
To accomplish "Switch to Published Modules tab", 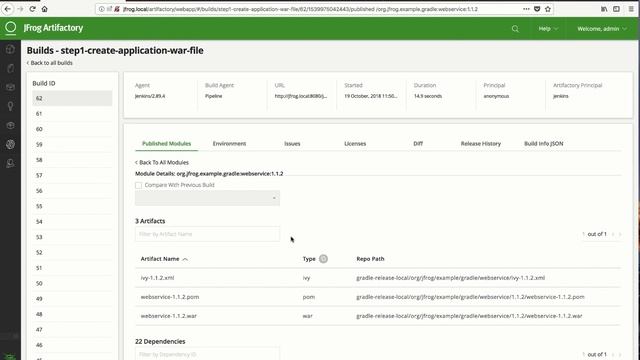I will 167,144.
